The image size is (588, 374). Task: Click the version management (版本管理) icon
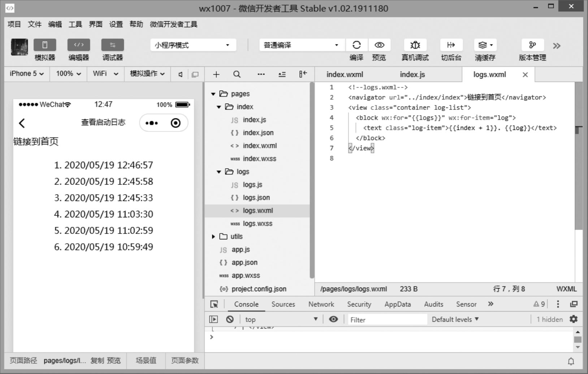(532, 45)
